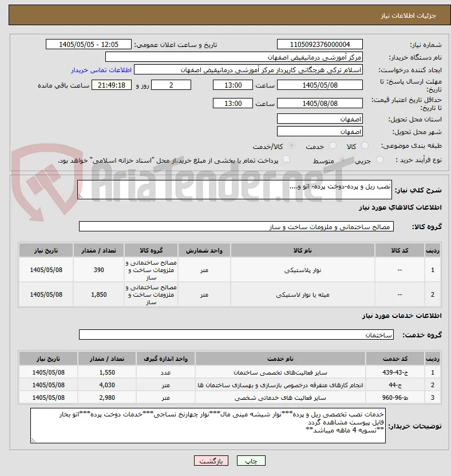Click the service quantity 4,030
The image size is (451, 476).
(x=107, y=385)
